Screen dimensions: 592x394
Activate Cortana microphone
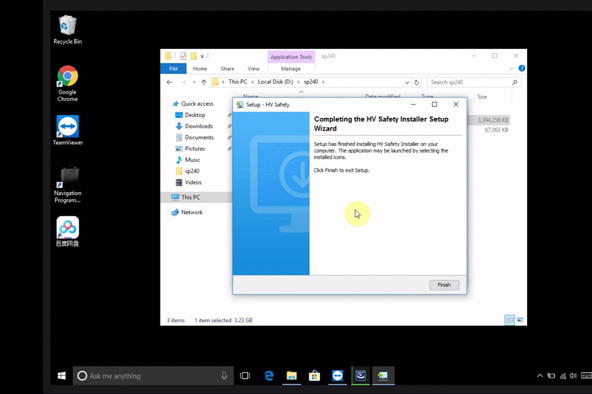tap(224, 376)
